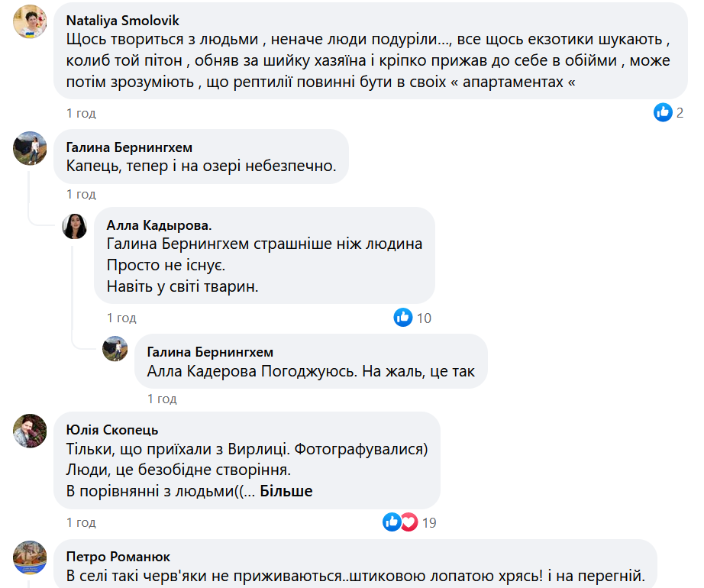This screenshot has height=588, width=704.
Task: Click Nataliya Smolovik's profile avatar
Action: tap(31, 21)
